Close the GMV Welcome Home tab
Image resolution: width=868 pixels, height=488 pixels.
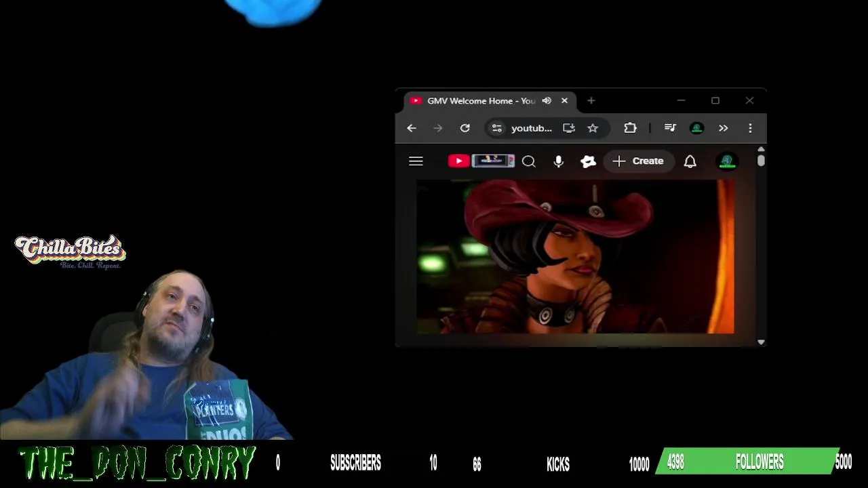pos(564,101)
